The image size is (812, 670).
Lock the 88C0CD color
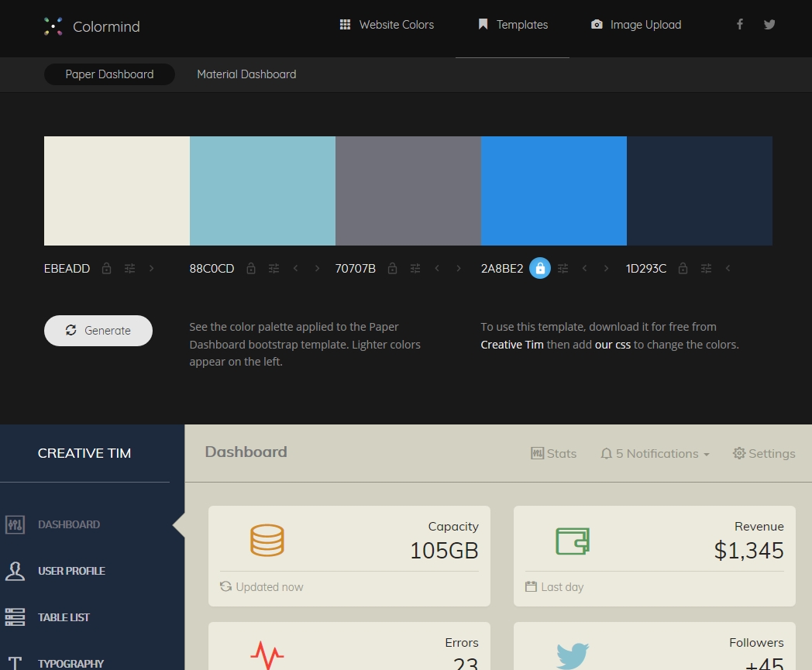(251, 269)
